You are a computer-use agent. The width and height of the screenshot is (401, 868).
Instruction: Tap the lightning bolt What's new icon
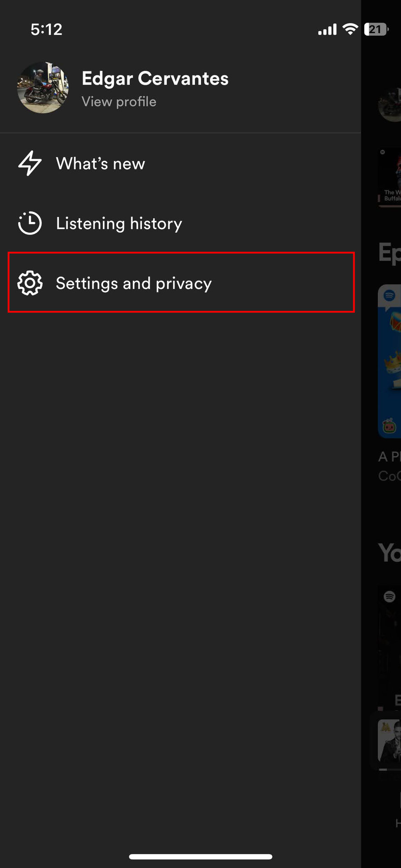30,163
